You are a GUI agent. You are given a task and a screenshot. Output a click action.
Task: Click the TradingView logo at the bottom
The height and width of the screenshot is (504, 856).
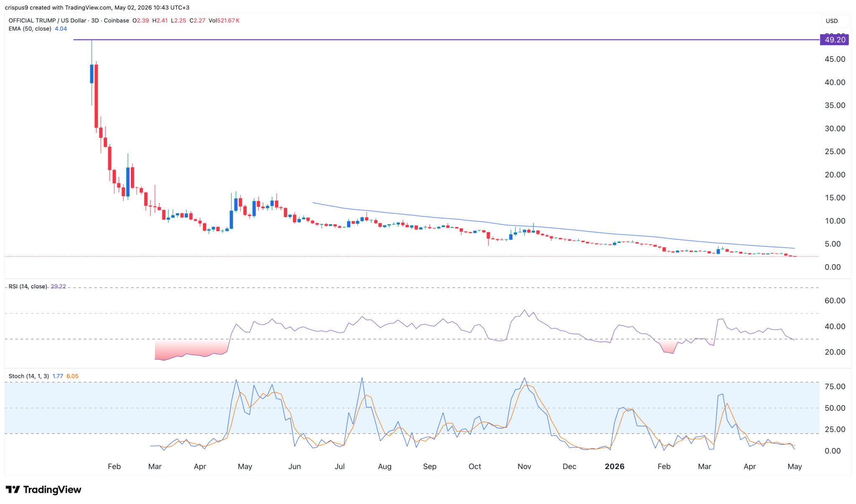click(43, 489)
